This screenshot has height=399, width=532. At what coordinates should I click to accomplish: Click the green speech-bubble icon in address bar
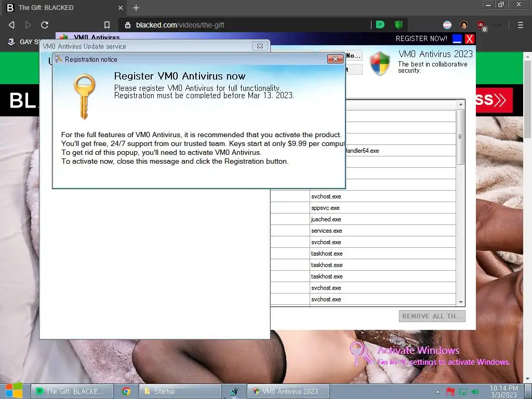[x=380, y=24]
